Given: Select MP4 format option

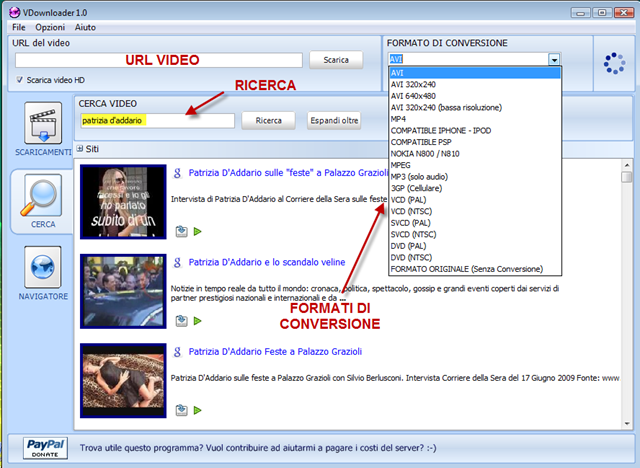Looking at the screenshot, I should [475, 119].
